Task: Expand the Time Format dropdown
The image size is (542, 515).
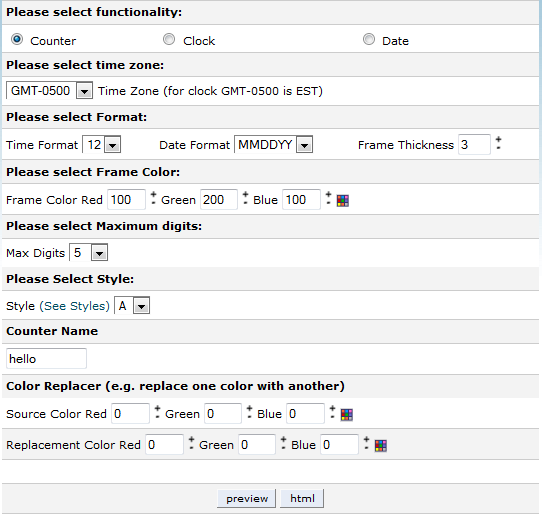Action: tap(102, 144)
